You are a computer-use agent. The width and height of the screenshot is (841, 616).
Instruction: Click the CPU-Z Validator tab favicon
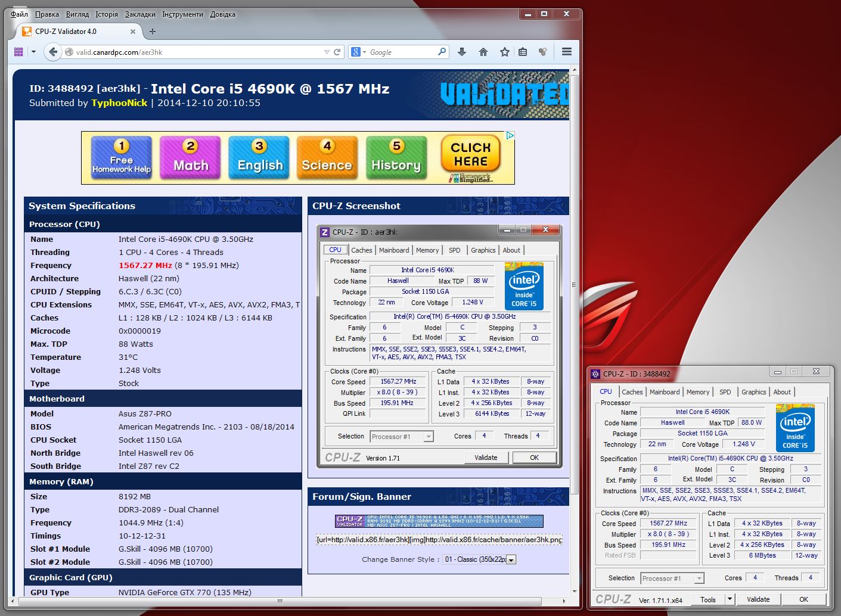(x=26, y=32)
